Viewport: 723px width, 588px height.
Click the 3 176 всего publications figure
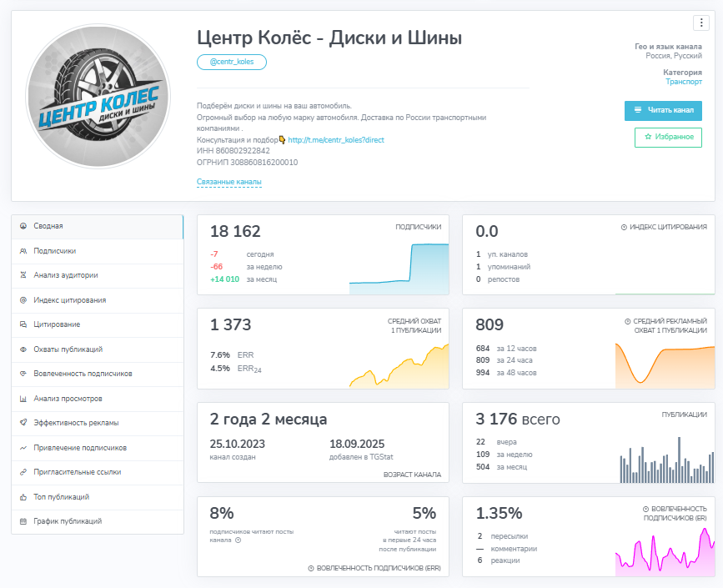[x=518, y=419]
